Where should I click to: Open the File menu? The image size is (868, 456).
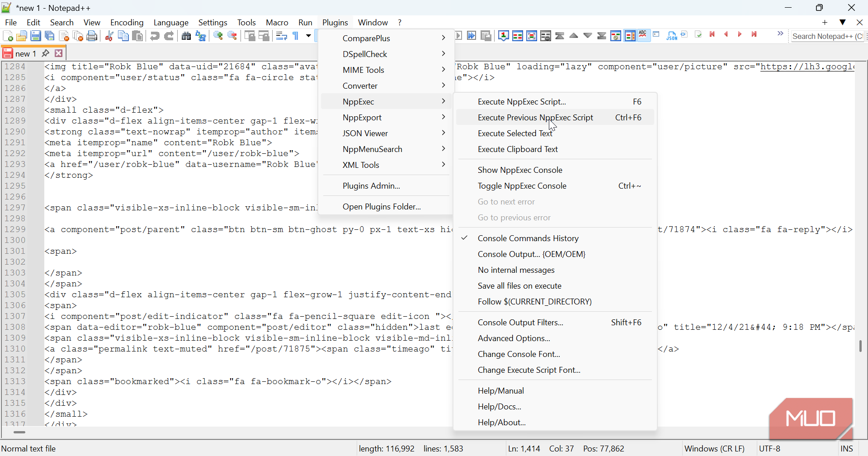(11, 23)
